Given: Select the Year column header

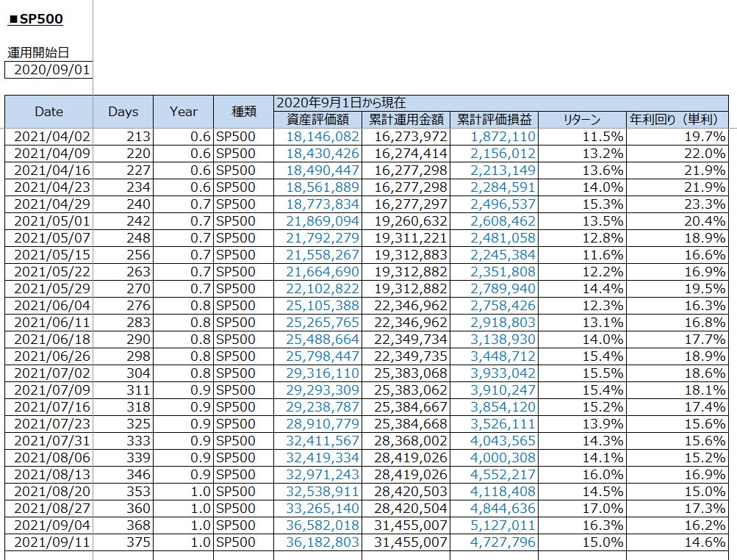Looking at the screenshot, I should click(183, 112).
